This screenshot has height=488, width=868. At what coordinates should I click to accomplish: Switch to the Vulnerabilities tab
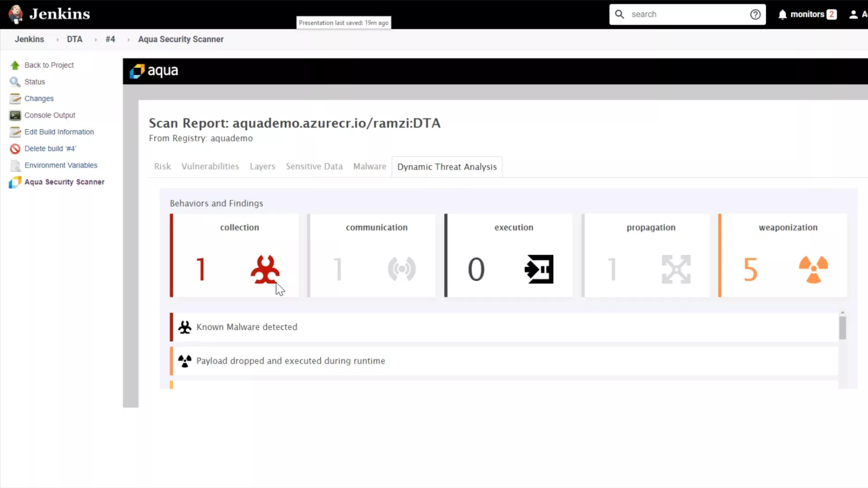(210, 166)
